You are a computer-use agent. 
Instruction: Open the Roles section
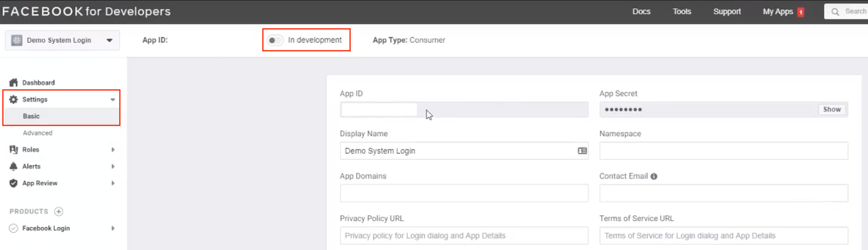(x=31, y=149)
